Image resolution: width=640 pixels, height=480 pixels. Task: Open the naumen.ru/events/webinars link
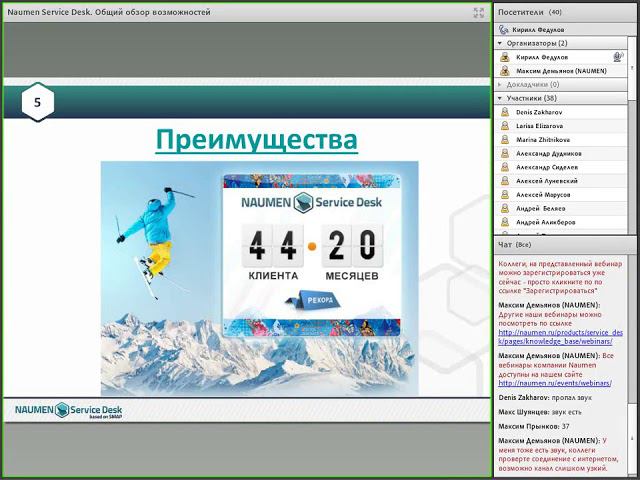(x=555, y=383)
